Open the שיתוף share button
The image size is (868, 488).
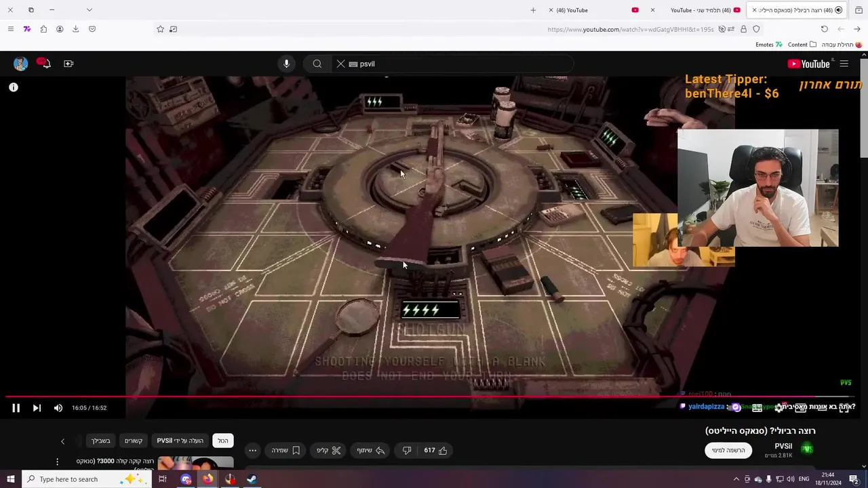(x=371, y=450)
